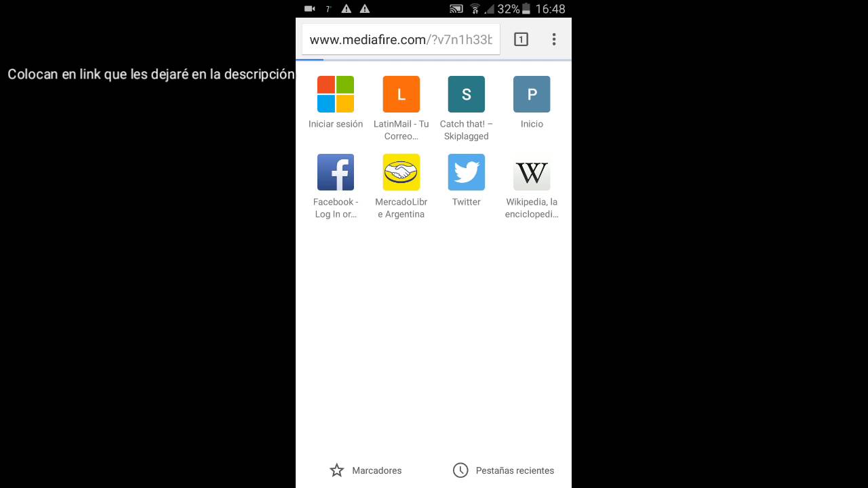Tap the mediafire.com address bar
Image resolution: width=868 pixels, height=488 pixels.
[x=401, y=39]
